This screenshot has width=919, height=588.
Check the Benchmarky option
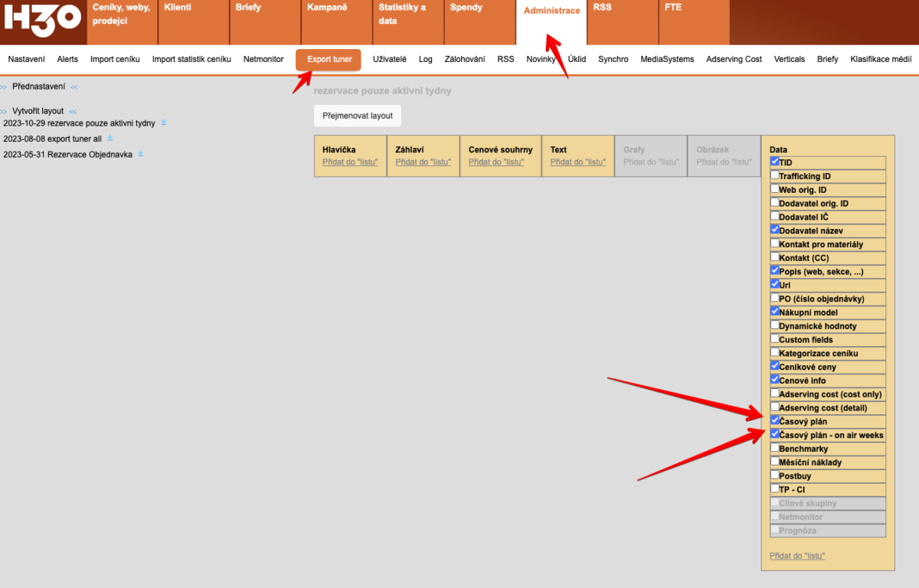[x=775, y=448]
